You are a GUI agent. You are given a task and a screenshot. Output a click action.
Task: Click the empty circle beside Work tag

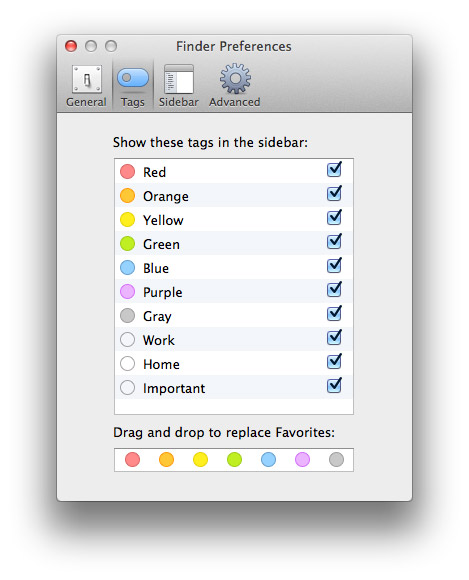(x=128, y=340)
